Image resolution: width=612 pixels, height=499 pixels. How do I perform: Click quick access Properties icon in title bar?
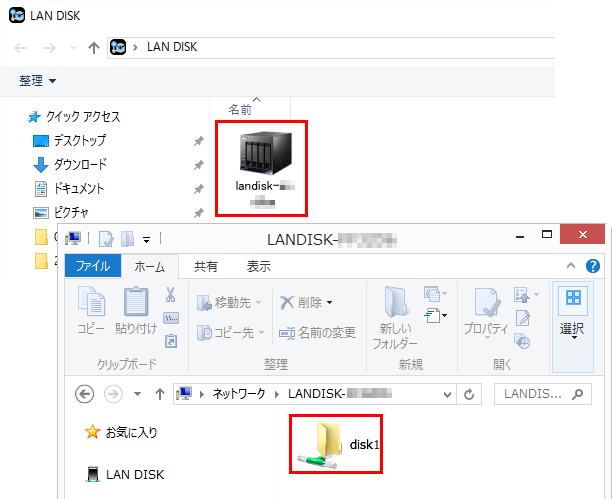pyautogui.click(x=106, y=239)
